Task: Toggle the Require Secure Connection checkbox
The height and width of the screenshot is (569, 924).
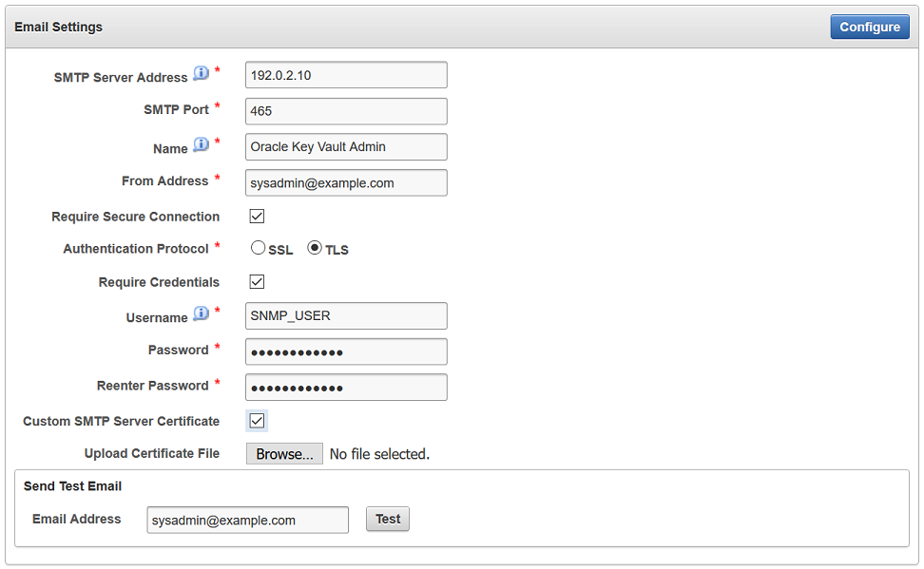Action: [256, 216]
